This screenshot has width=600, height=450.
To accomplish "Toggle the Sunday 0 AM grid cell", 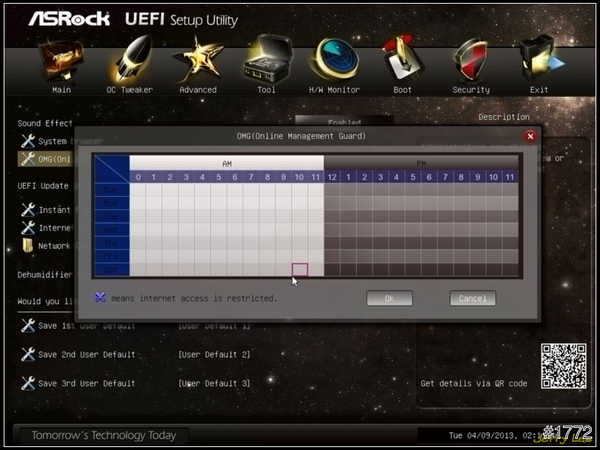I will click(138, 189).
